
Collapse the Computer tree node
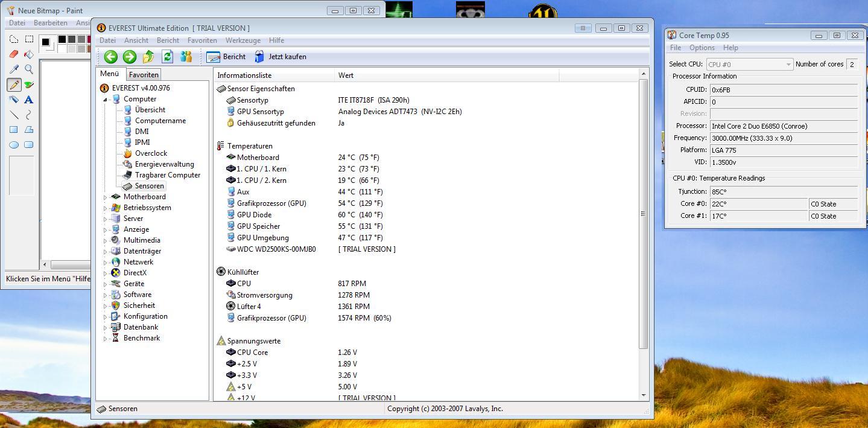click(x=105, y=99)
